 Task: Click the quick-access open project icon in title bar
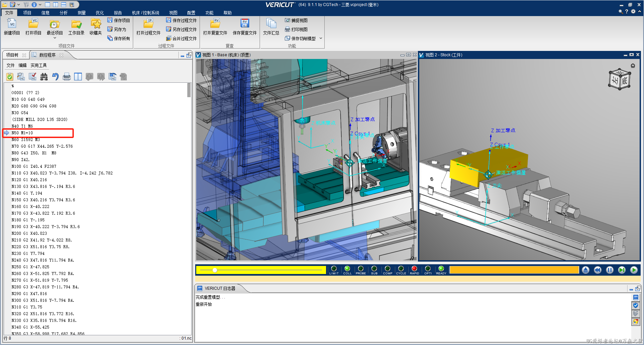(5, 5)
